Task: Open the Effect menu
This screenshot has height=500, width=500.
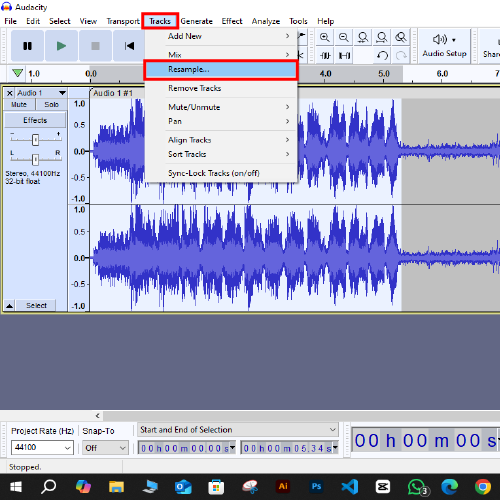Action: [x=232, y=21]
